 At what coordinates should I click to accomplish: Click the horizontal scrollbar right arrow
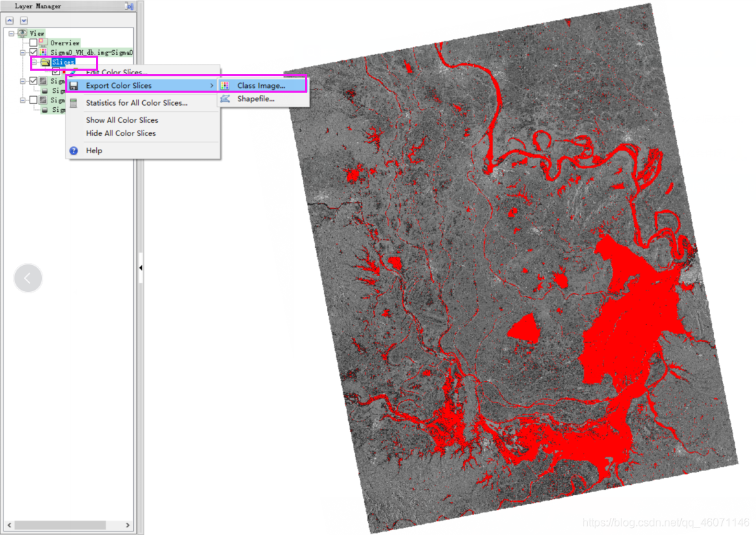point(128,525)
